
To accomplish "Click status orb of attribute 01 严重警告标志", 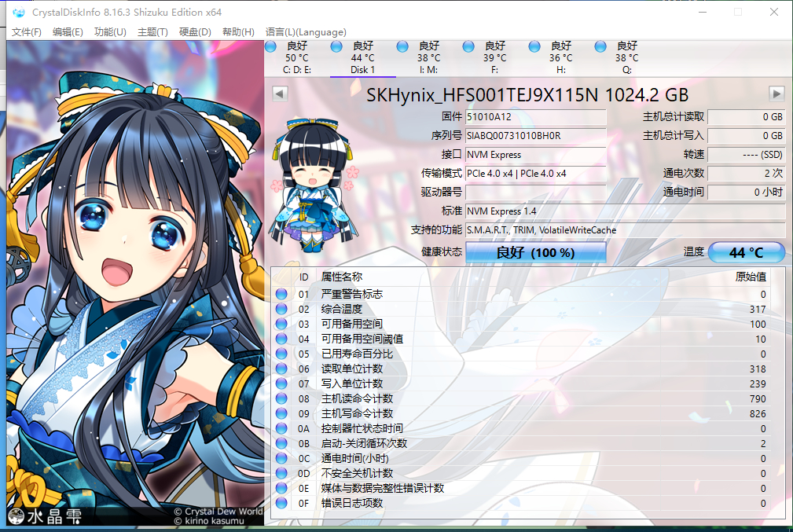I will coord(281,294).
